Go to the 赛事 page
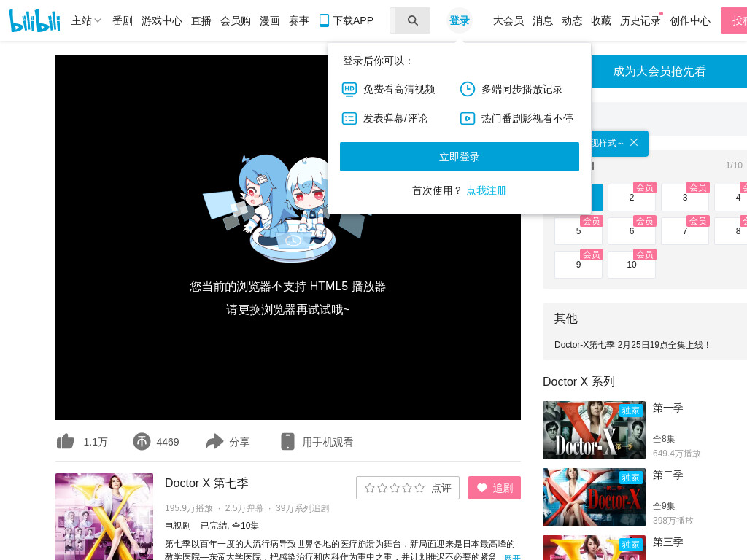Screen dimensions: 747x560 coord(298,20)
